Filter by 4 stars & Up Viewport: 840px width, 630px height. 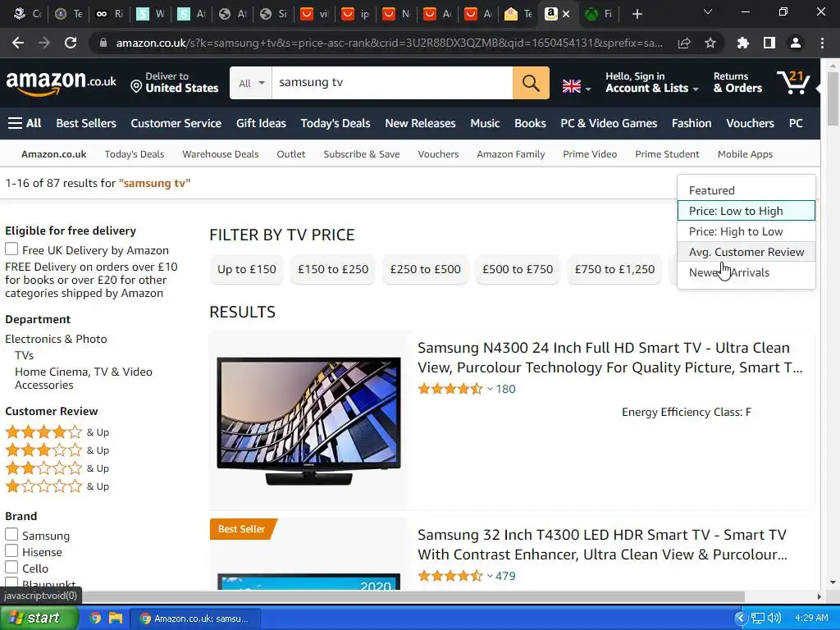[57, 431]
